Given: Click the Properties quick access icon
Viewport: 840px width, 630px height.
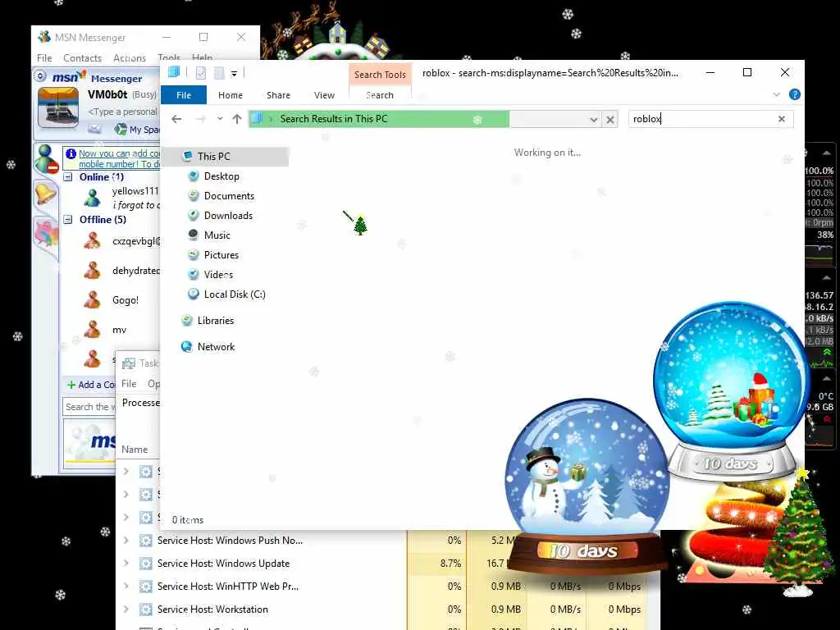Looking at the screenshot, I should (x=201, y=73).
